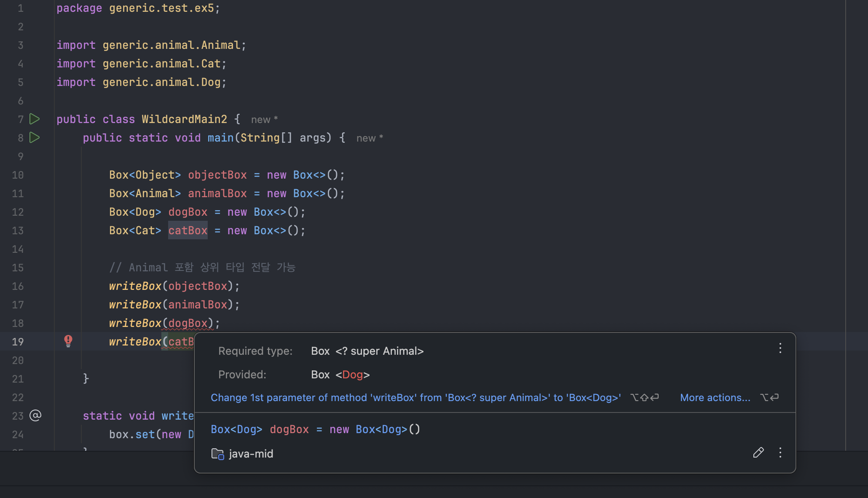The image size is (868, 498).
Task: Open the More actions... link
Action: pyautogui.click(x=715, y=398)
